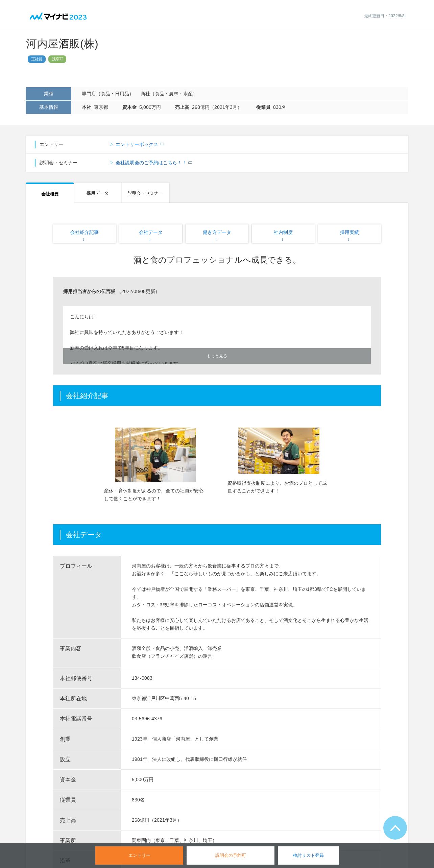Click the scroll-to-top arrow button
Image resolution: width=434 pixels, height=868 pixels.
pos(395,827)
